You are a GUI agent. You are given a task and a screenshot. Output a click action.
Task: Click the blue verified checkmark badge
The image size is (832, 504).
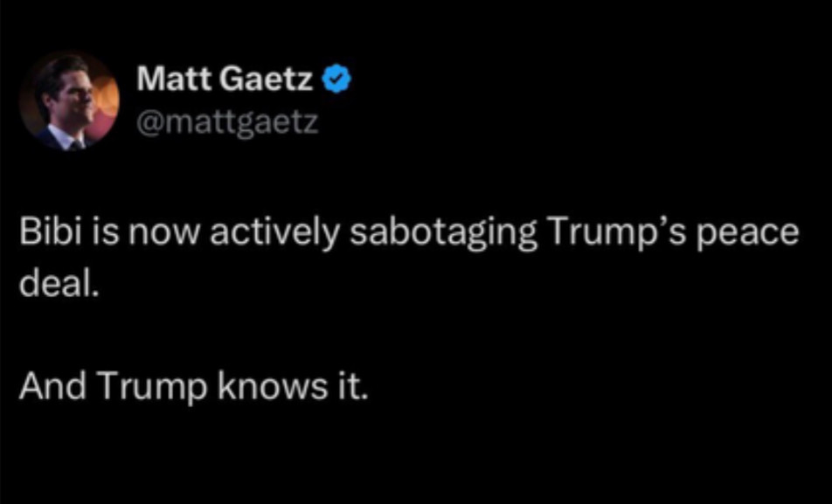(x=338, y=82)
